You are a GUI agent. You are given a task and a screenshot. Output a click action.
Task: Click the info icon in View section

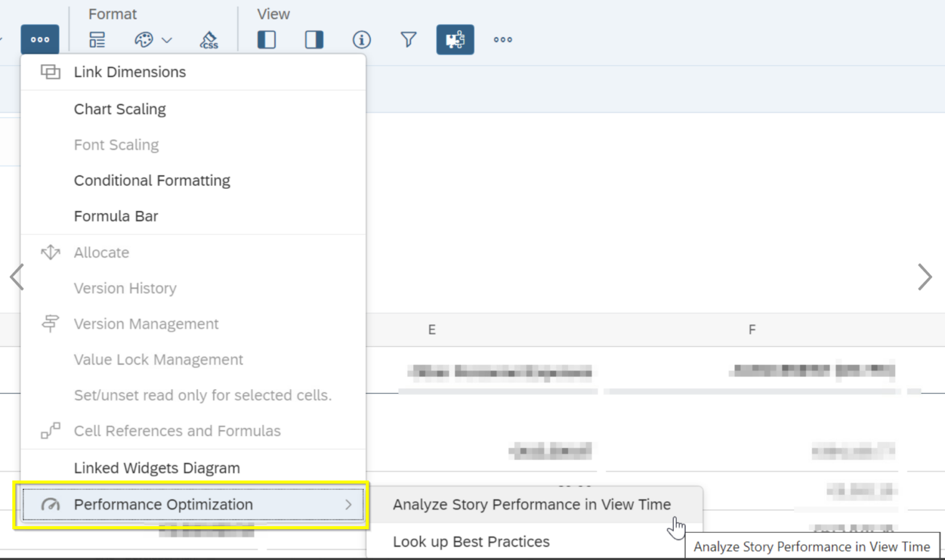coord(362,39)
